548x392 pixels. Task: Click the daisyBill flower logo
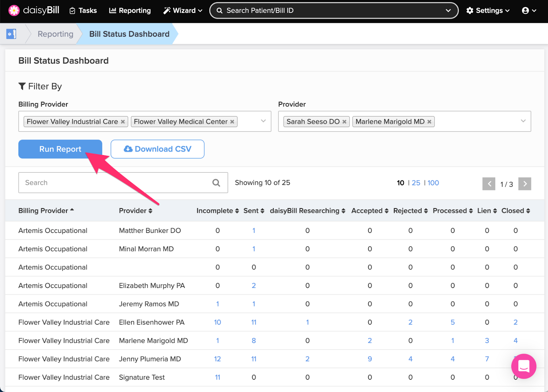14,11
